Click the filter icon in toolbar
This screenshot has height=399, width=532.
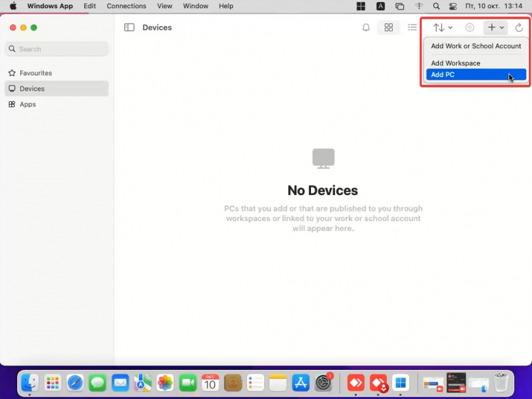[x=469, y=28]
